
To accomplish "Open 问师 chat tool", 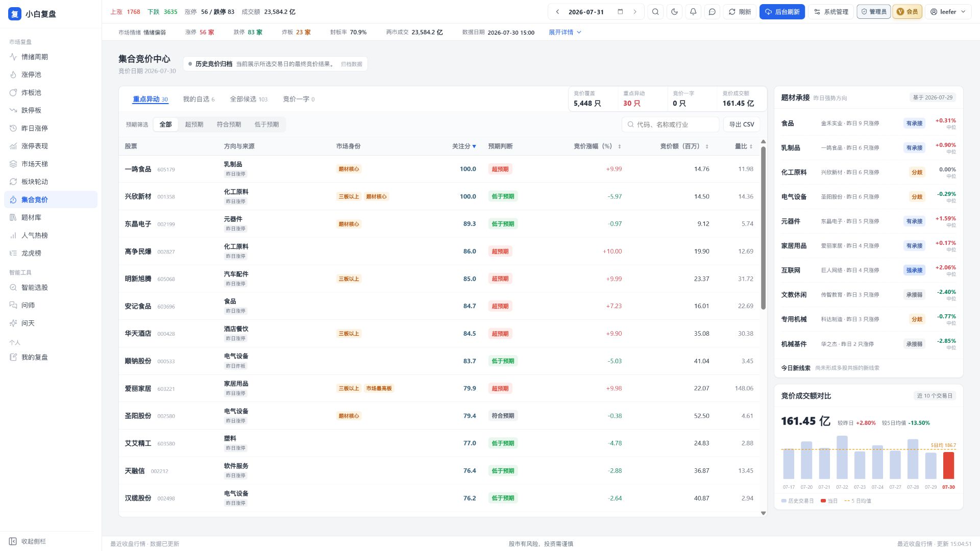I will (51, 305).
